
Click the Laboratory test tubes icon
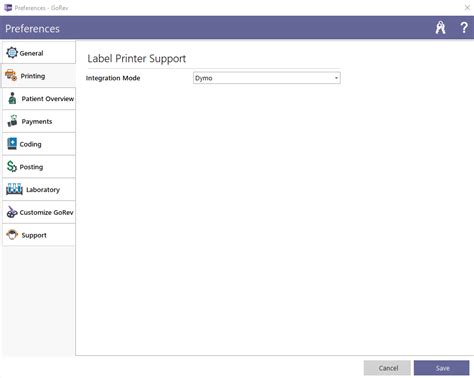point(14,189)
